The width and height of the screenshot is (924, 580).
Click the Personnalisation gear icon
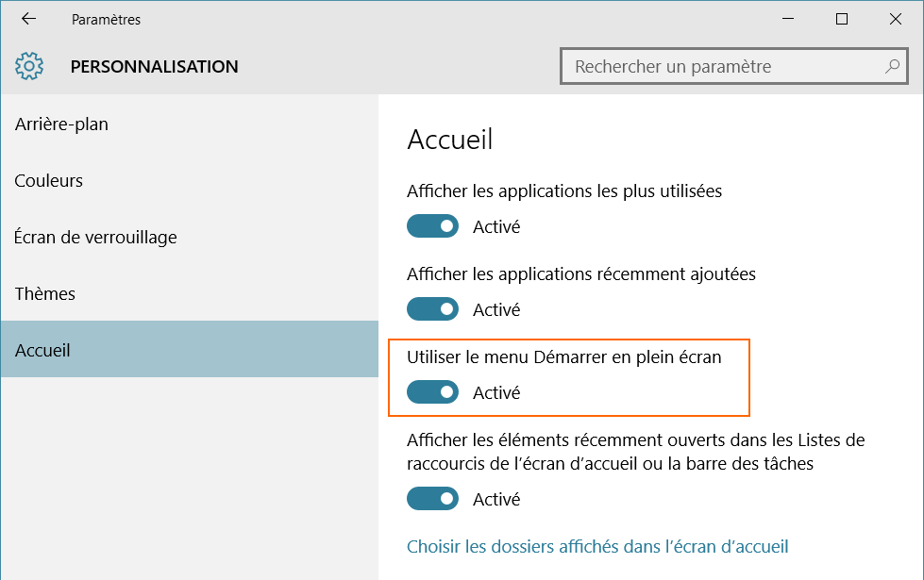[29, 66]
